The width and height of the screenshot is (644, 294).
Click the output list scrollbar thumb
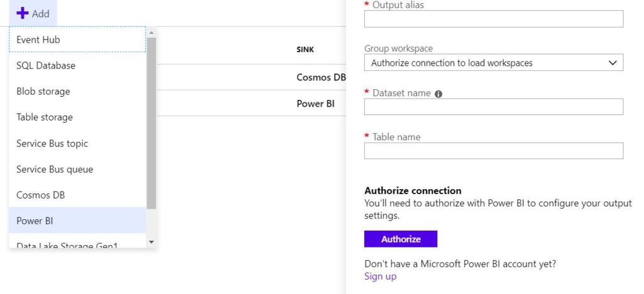click(151, 123)
